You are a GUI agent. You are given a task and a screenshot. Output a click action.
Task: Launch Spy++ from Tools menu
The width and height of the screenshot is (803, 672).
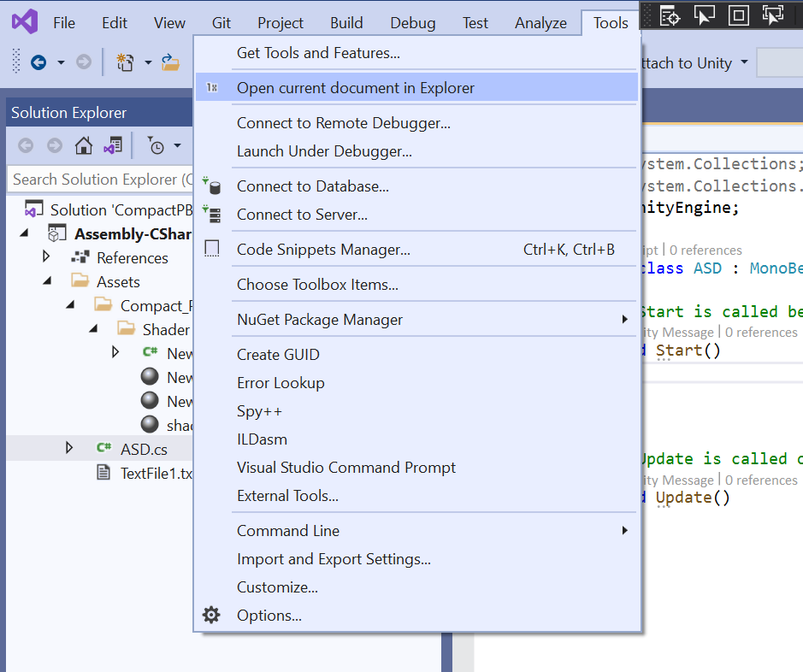tap(416, 410)
